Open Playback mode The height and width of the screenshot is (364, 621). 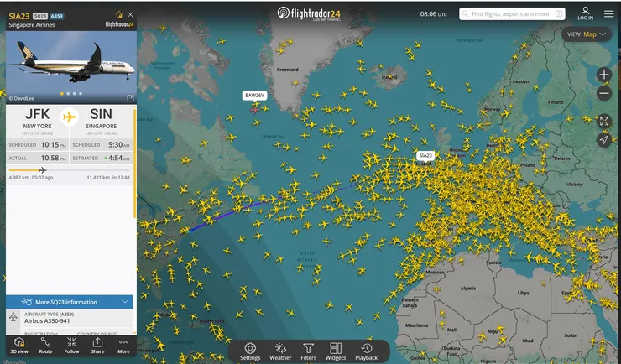point(367,351)
